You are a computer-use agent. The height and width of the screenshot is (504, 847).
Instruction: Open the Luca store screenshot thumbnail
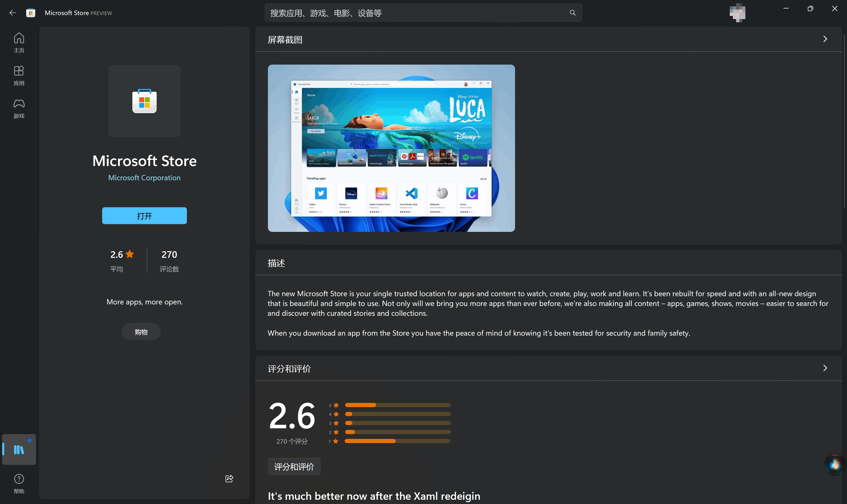pos(391,148)
